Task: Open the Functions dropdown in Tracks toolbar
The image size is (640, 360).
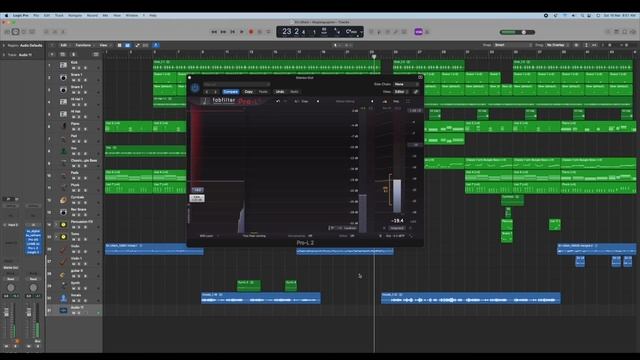Action: (x=84, y=45)
